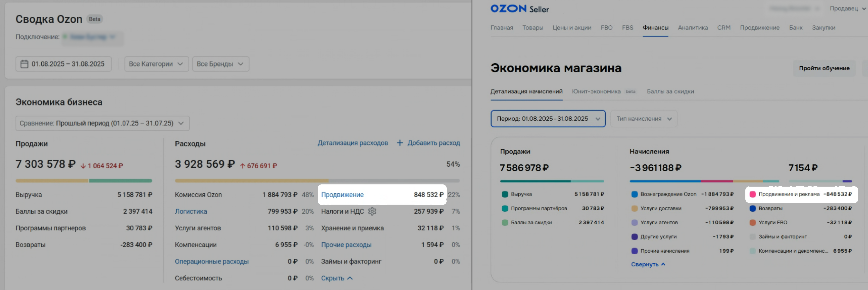Image resolution: width=868 pixels, height=290 pixels.
Task: Open Все Бренды dropdown
Action: coord(220,64)
